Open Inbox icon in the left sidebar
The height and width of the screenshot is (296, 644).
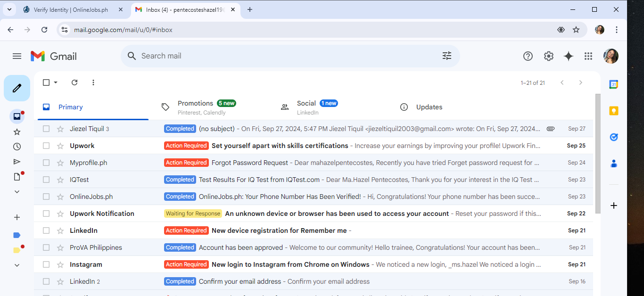[x=17, y=116]
